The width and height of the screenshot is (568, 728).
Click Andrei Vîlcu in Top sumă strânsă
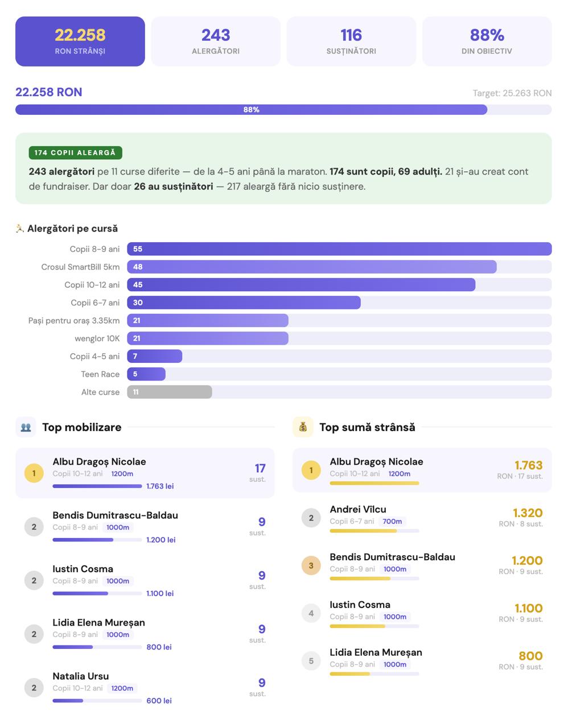(357, 510)
